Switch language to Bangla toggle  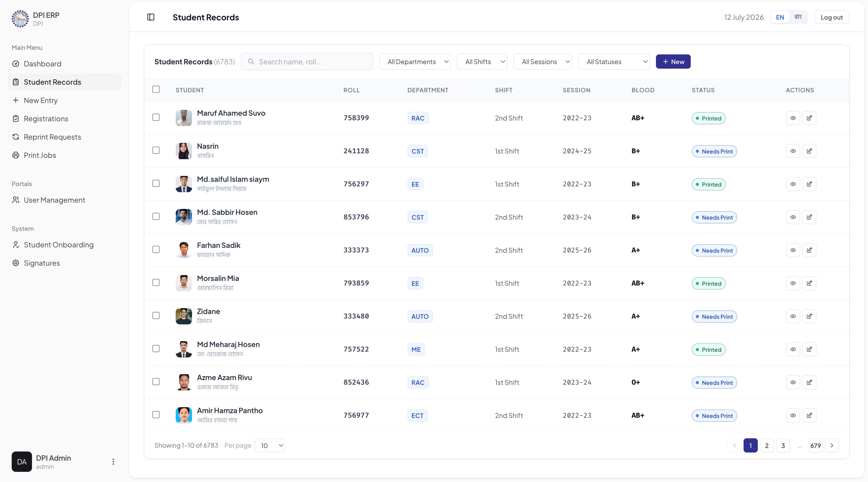coord(798,17)
